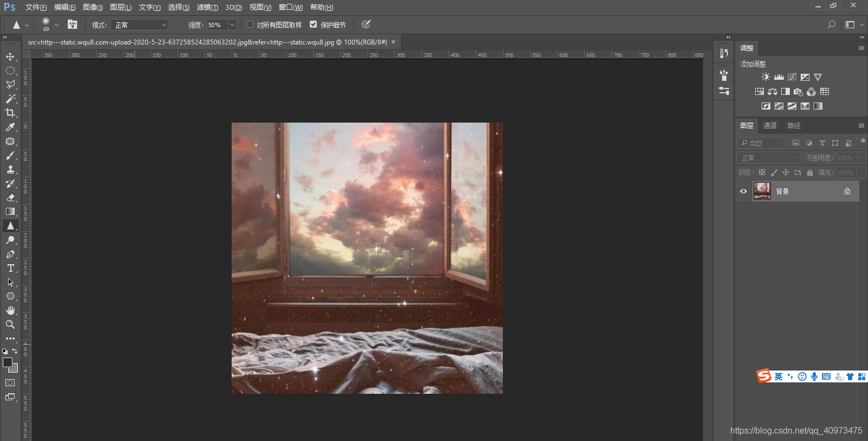The width and height of the screenshot is (868, 441).
Task: Add a Brightness/Contrast adjustment
Action: [765, 77]
